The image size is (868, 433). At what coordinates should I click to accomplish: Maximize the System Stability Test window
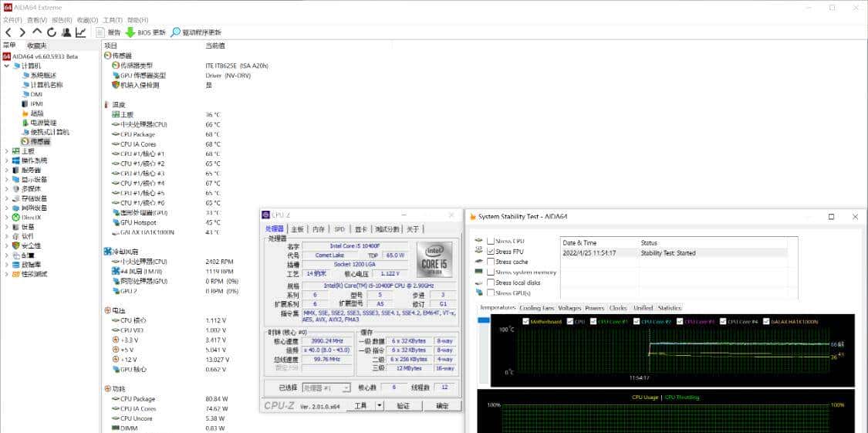tap(831, 216)
